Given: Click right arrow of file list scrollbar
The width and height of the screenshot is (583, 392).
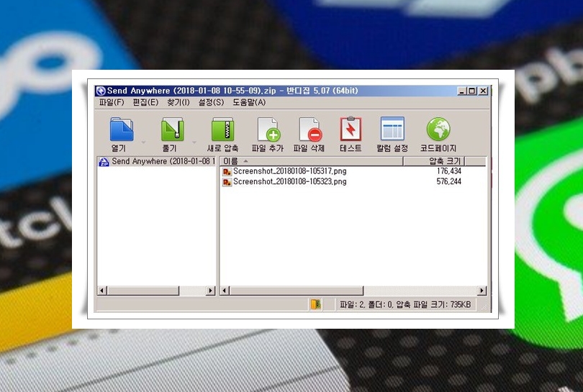Looking at the screenshot, I should click(x=482, y=291).
